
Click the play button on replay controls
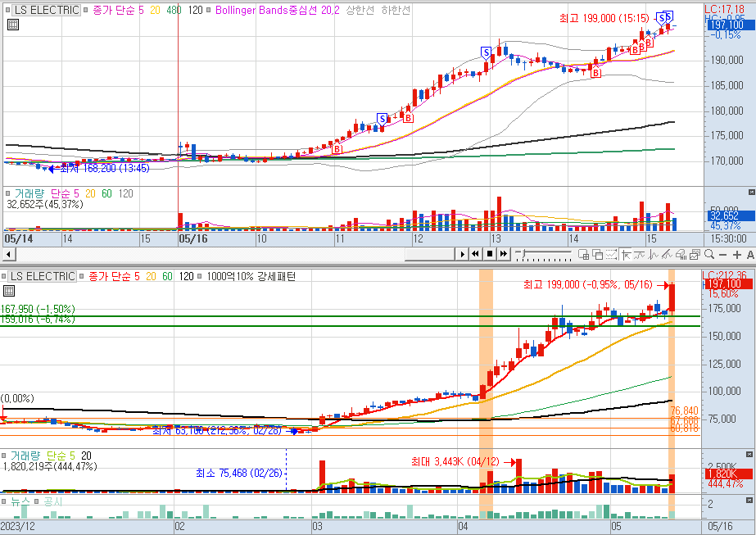click(462, 254)
